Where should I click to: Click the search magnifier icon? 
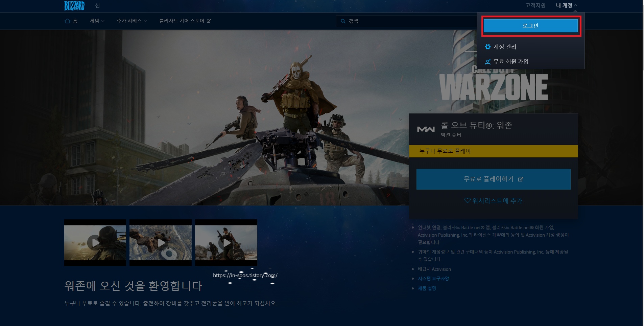coord(343,21)
